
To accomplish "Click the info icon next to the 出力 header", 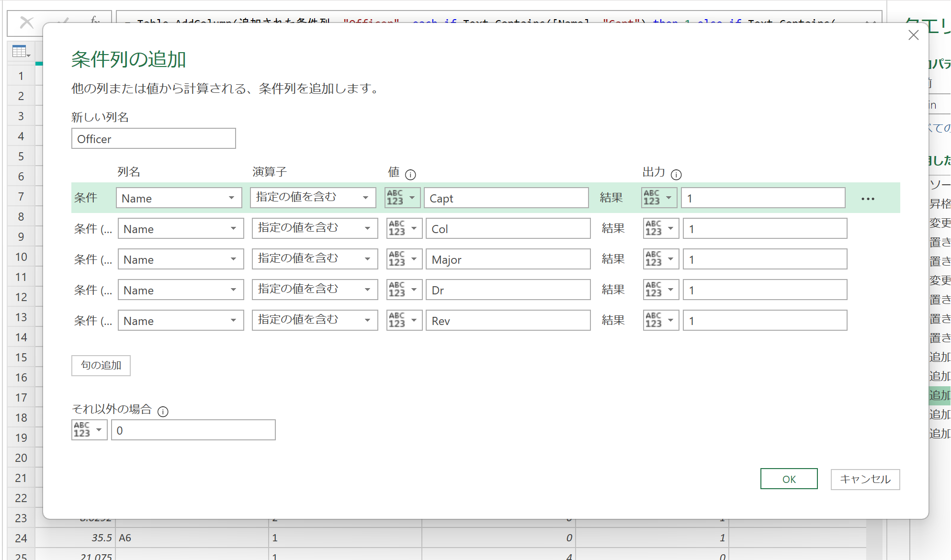I will [677, 175].
